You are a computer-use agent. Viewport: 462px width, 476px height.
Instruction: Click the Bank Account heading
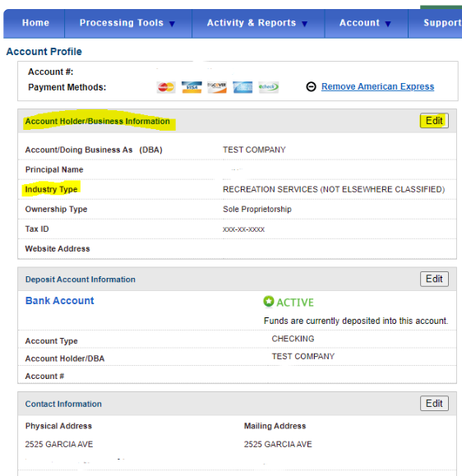[59, 301]
